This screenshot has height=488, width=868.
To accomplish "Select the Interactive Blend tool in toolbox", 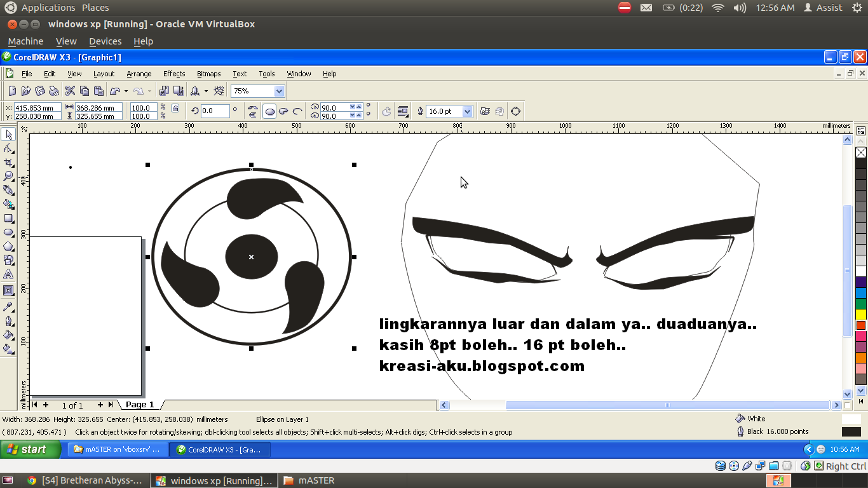I will pos(9,291).
